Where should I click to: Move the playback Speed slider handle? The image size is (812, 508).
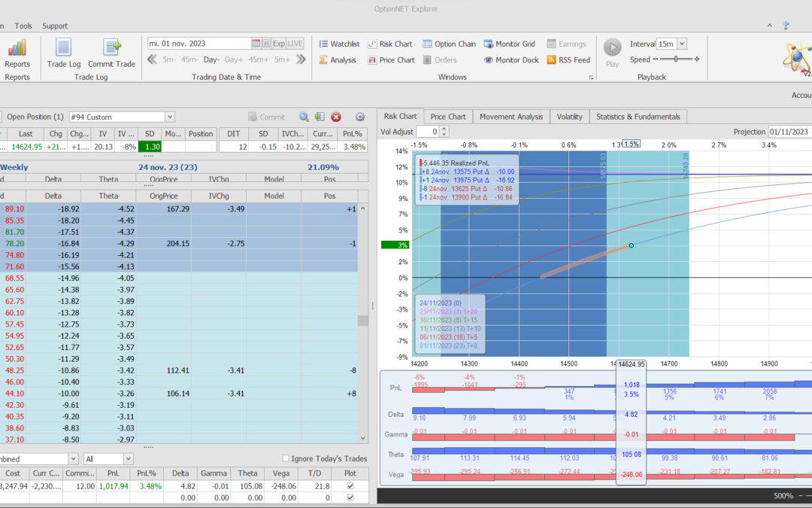point(676,59)
